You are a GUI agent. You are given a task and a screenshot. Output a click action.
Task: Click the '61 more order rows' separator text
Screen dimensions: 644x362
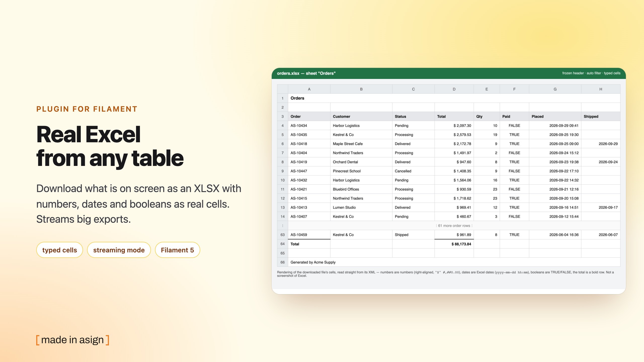pyautogui.click(x=454, y=225)
